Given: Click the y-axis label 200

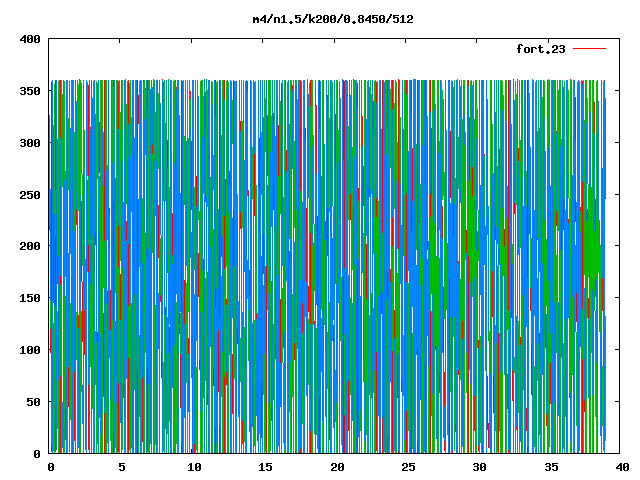Looking at the screenshot, I should [x=30, y=246].
